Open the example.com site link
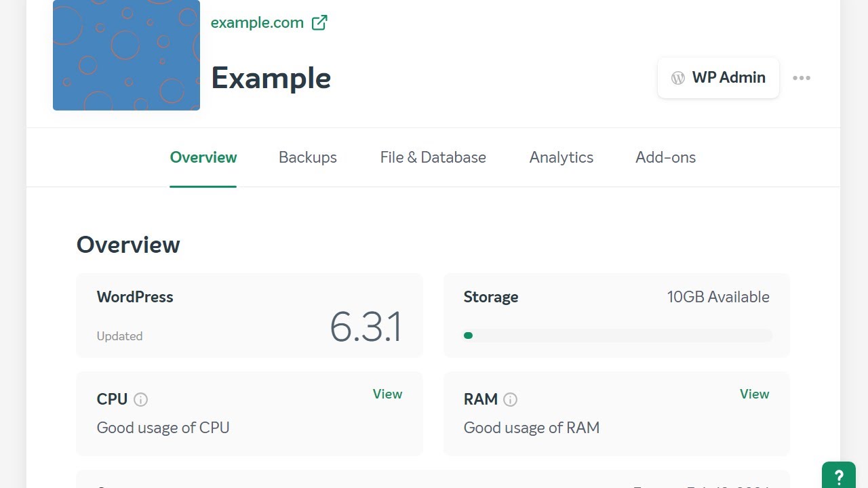 (257, 22)
